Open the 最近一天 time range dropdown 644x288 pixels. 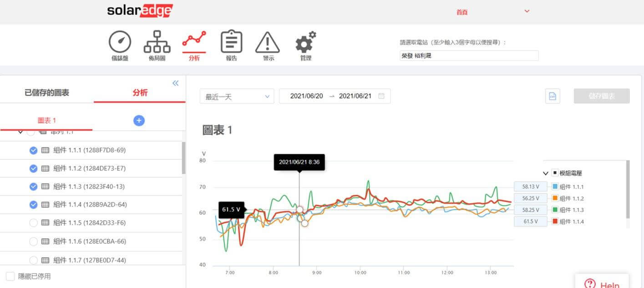pos(237,96)
